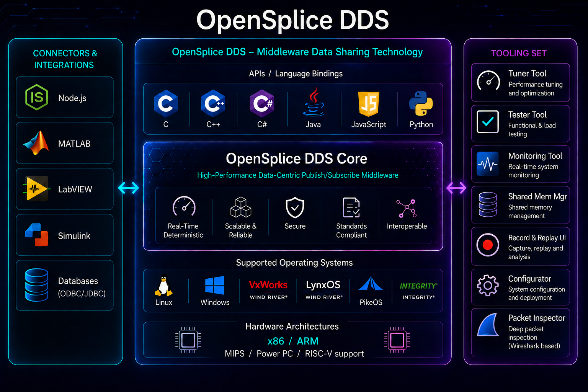
Task: Click the MATLAB label
Action: coord(74,144)
